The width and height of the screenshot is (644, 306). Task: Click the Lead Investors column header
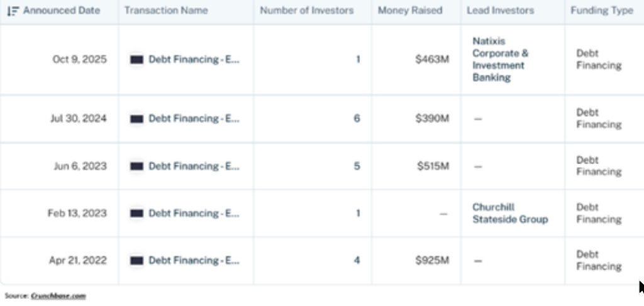pyautogui.click(x=500, y=11)
